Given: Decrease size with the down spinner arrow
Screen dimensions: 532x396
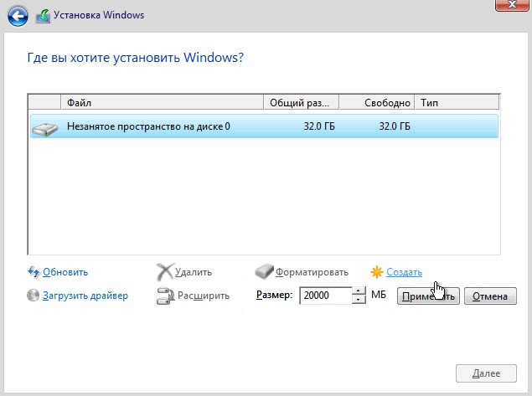Looking at the screenshot, I should (359, 300).
